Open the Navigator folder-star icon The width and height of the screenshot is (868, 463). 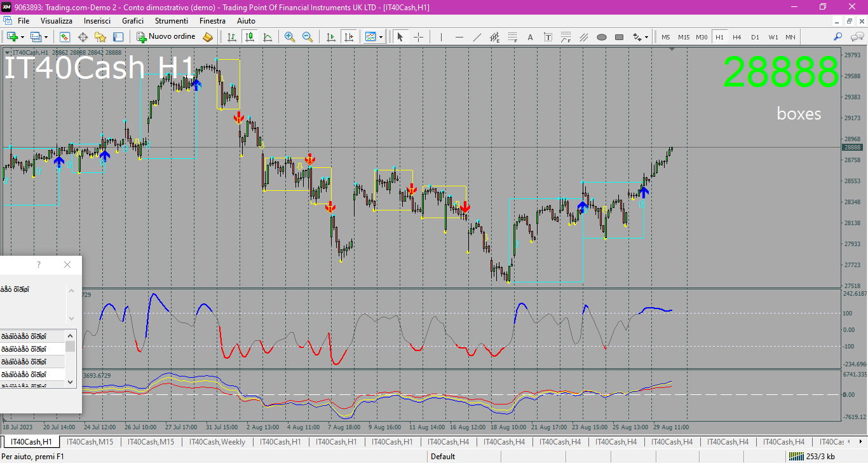click(x=100, y=37)
